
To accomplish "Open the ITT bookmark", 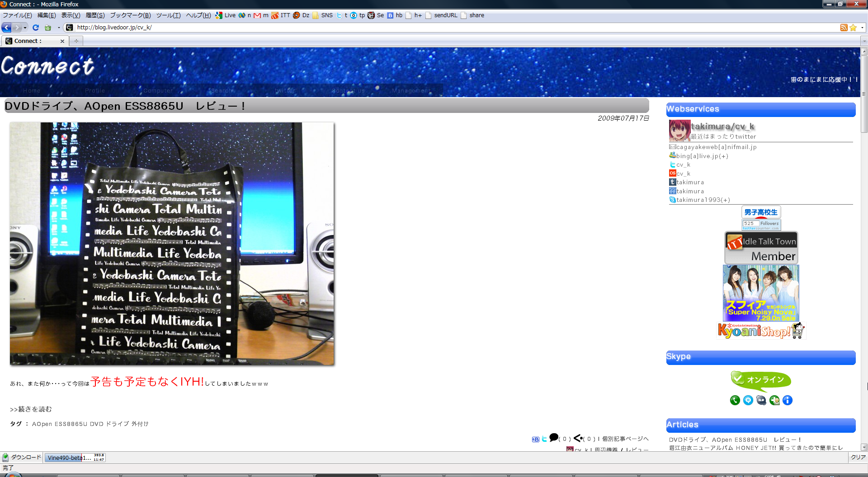I will point(281,15).
